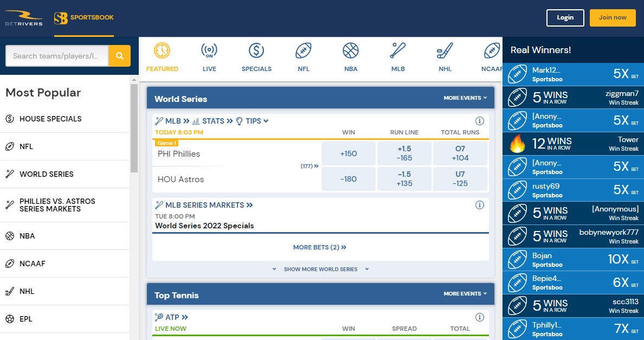Select the Featured clock icon

[162, 51]
